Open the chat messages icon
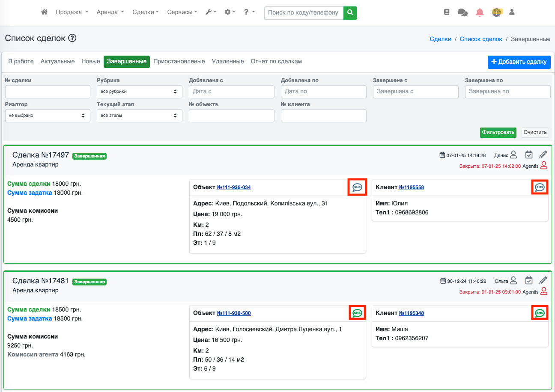Screen dimensions: 555x392 462,12
